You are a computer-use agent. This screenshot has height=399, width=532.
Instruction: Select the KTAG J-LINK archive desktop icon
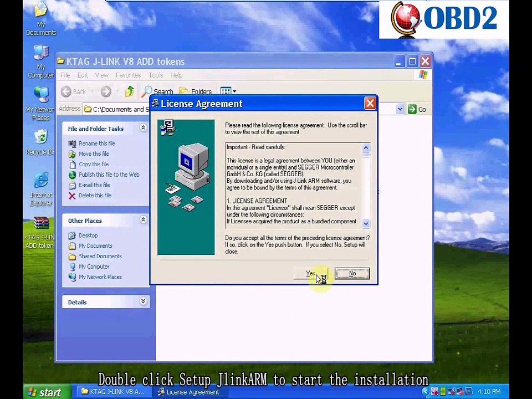coord(40,232)
